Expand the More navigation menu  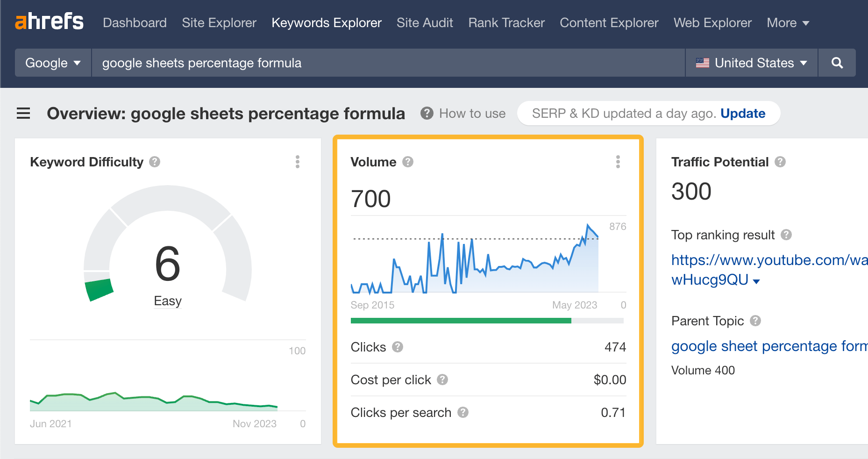click(788, 23)
